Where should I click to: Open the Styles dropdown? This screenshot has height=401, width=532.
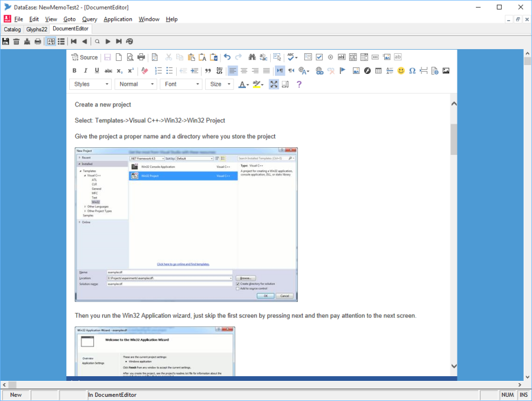(90, 84)
